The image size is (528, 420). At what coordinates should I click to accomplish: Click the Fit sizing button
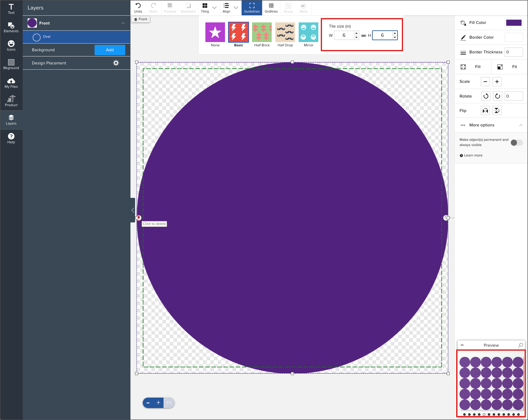click(x=510, y=67)
